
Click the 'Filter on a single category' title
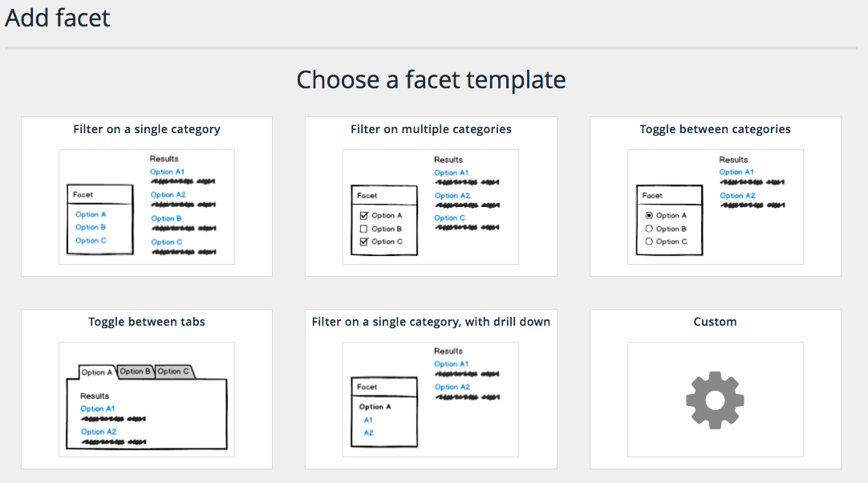[147, 129]
